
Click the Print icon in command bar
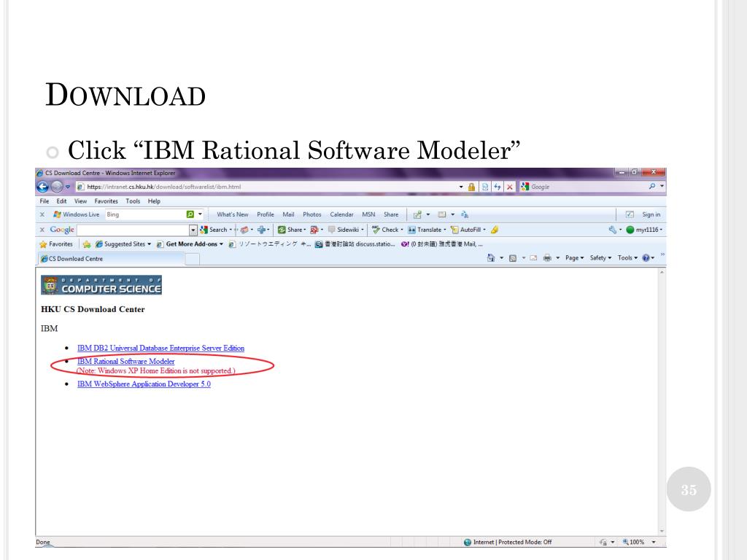[547, 257]
